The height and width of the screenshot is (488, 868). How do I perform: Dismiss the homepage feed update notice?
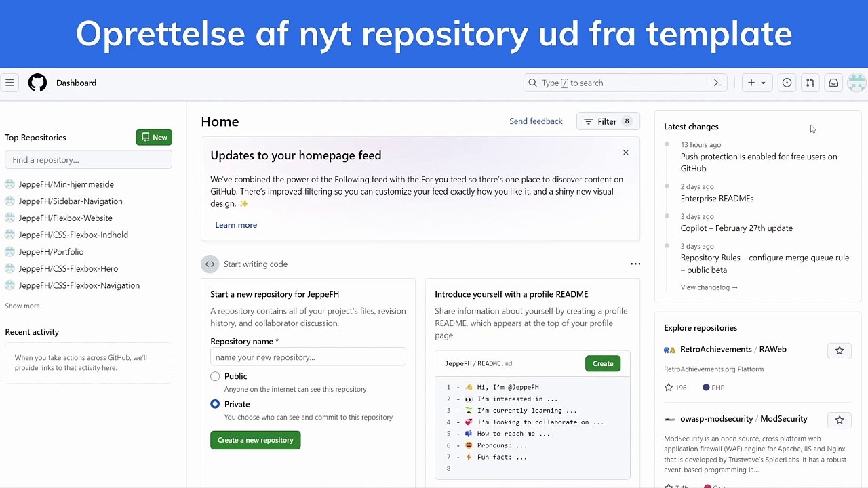626,152
